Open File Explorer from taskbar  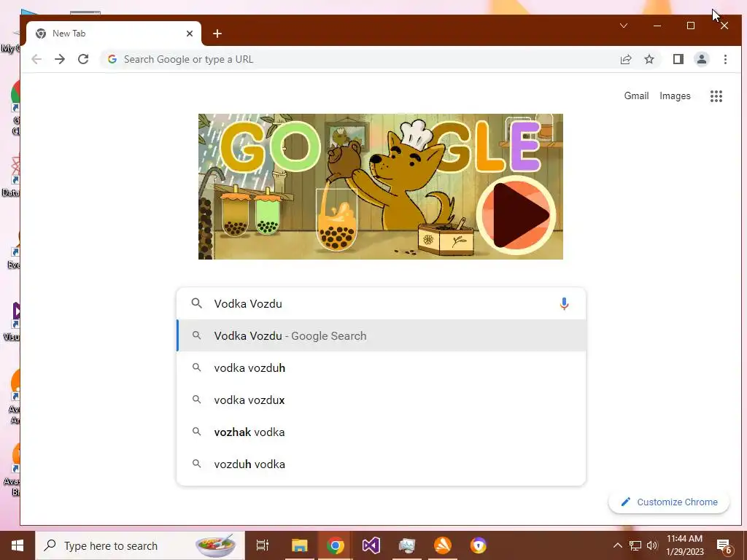(300, 545)
